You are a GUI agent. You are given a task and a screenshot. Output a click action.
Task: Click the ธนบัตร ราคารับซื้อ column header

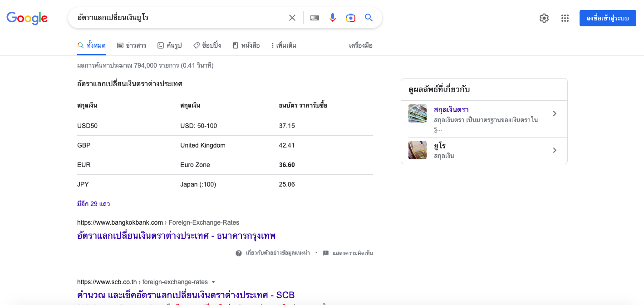click(303, 106)
